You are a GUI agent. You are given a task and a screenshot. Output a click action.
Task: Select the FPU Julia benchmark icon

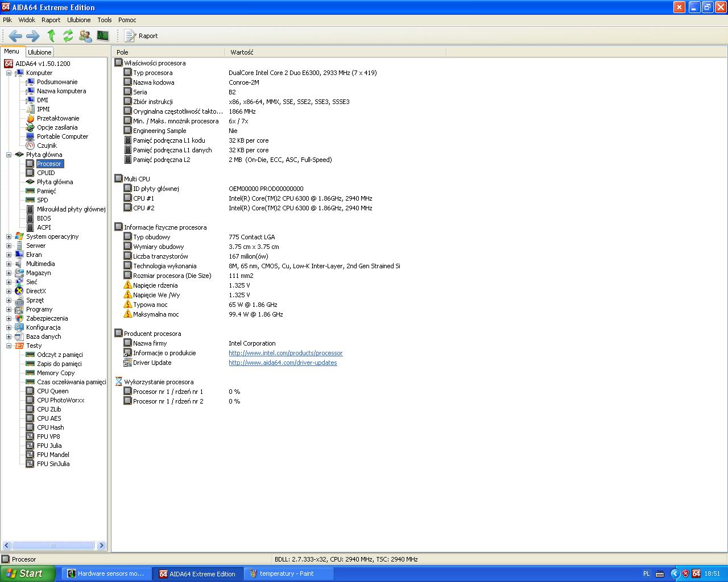point(30,446)
